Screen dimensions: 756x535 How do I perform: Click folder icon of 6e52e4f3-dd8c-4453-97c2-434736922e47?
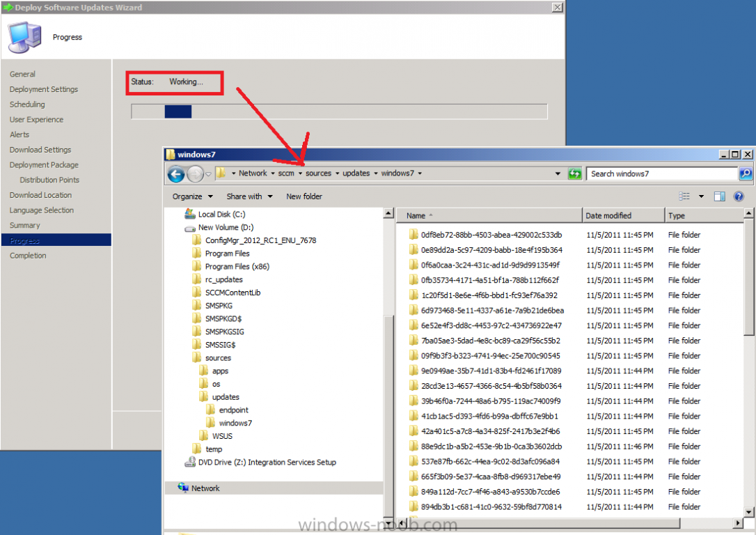click(414, 325)
